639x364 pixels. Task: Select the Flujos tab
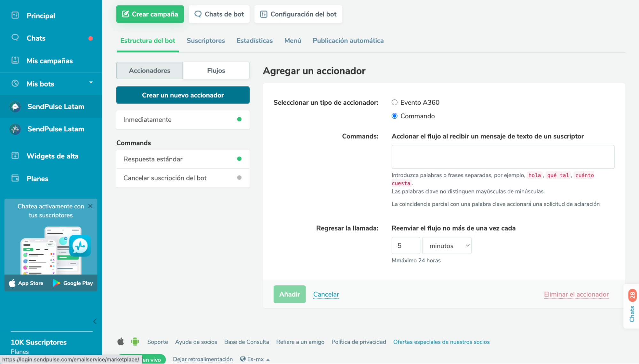pyautogui.click(x=216, y=70)
